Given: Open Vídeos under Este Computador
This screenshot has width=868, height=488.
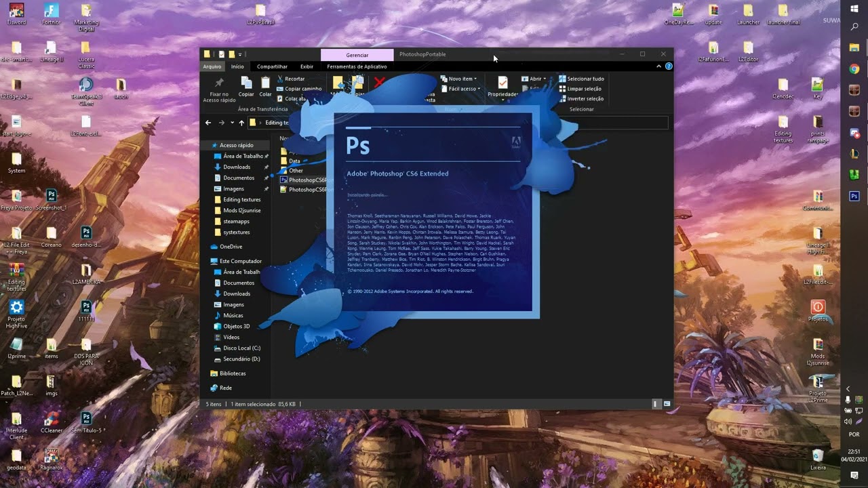Looking at the screenshot, I should [x=231, y=337].
